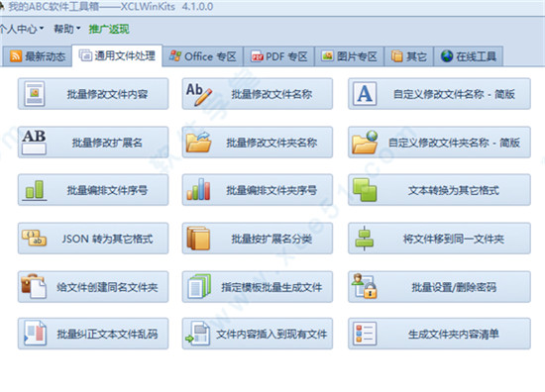Launch 批量编排文件序号
This screenshot has height=392, width=545.
point(93,190)
